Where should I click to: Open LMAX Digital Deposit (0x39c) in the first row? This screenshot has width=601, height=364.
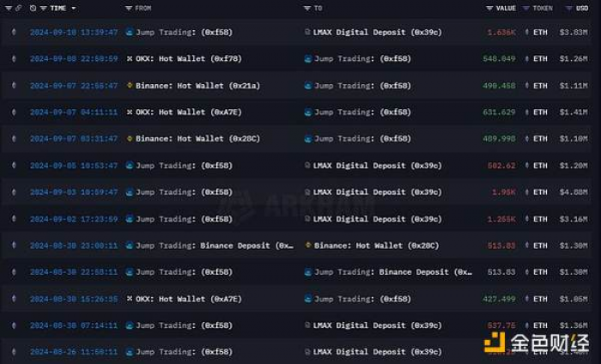pos(377,32)
